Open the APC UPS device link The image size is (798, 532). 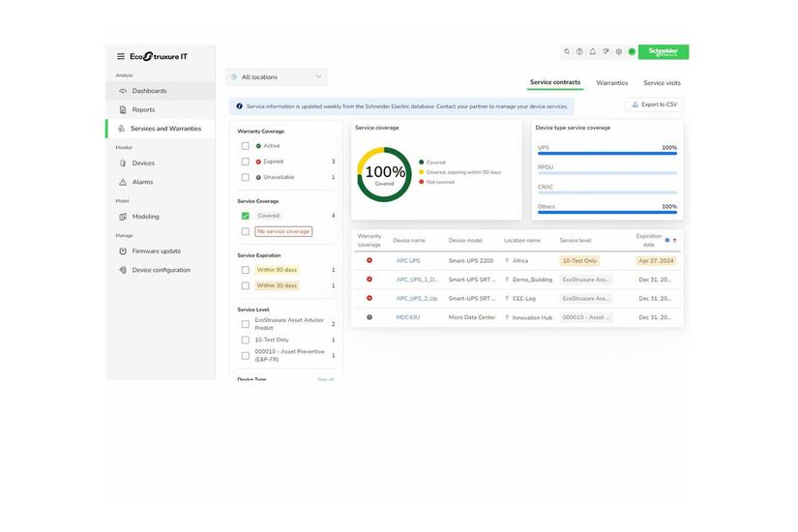[x=408, y=260]
